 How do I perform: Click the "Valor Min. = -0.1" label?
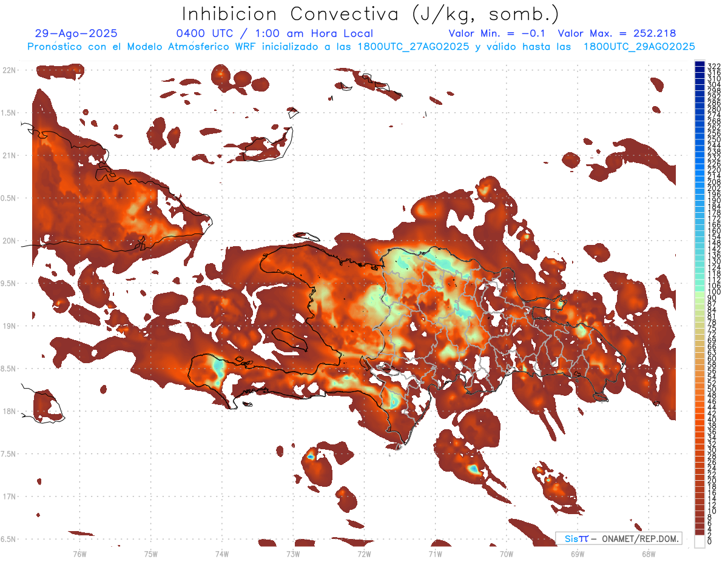[497, 33]
